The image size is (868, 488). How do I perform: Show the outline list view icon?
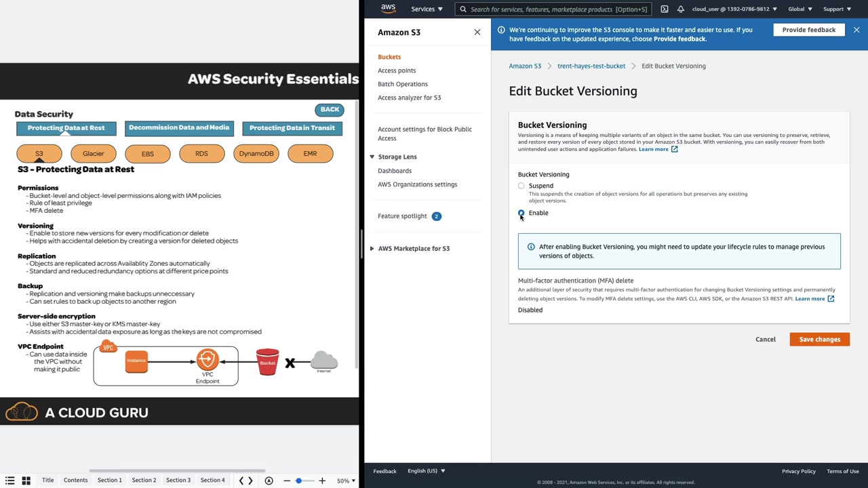pos(10,481)
